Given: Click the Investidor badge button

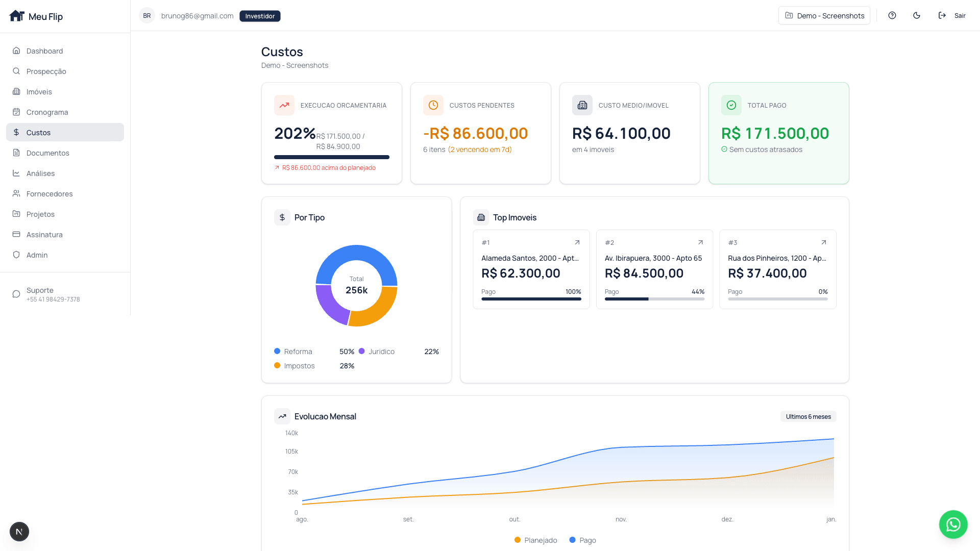Looking at the screenshot, I should (x=260, y=16).
